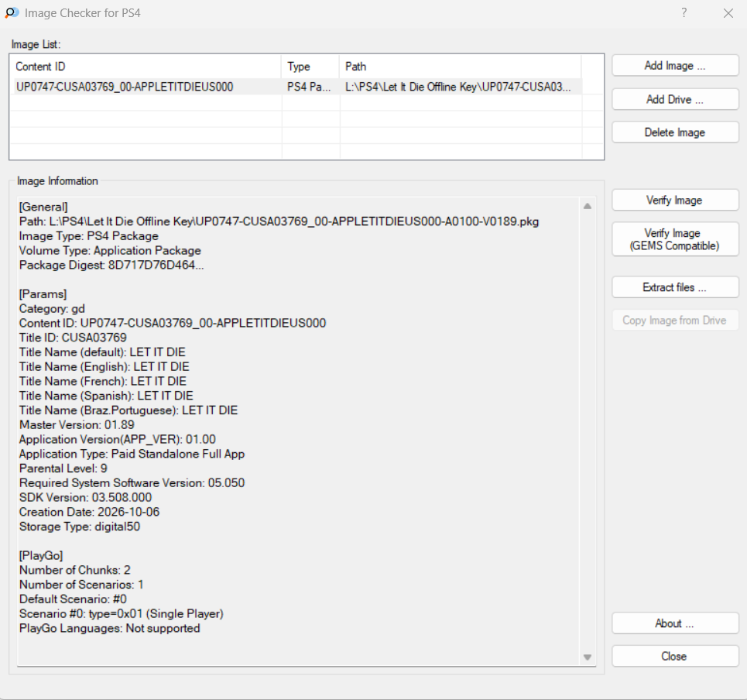The height and width of the screenshot is (700, 747).
Task: Click the [PlayGo] section heading
Action: (x=41, y=556)
